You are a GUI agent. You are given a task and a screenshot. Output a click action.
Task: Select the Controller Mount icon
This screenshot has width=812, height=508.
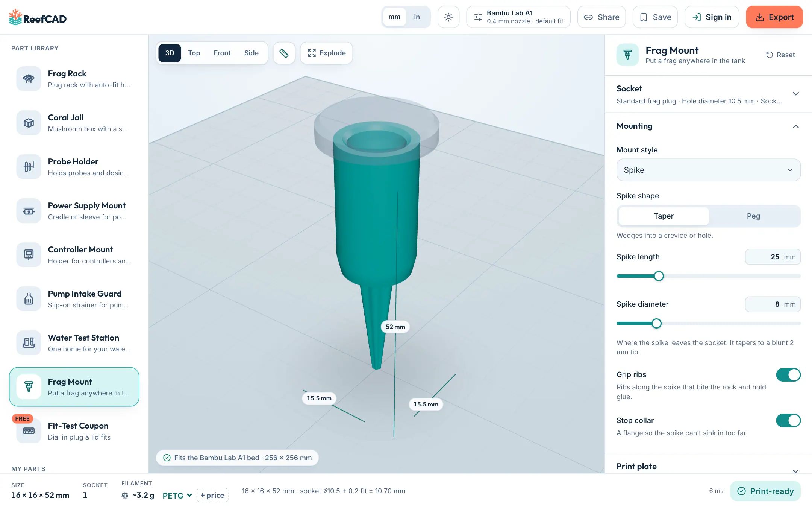(x=29, y=255)
